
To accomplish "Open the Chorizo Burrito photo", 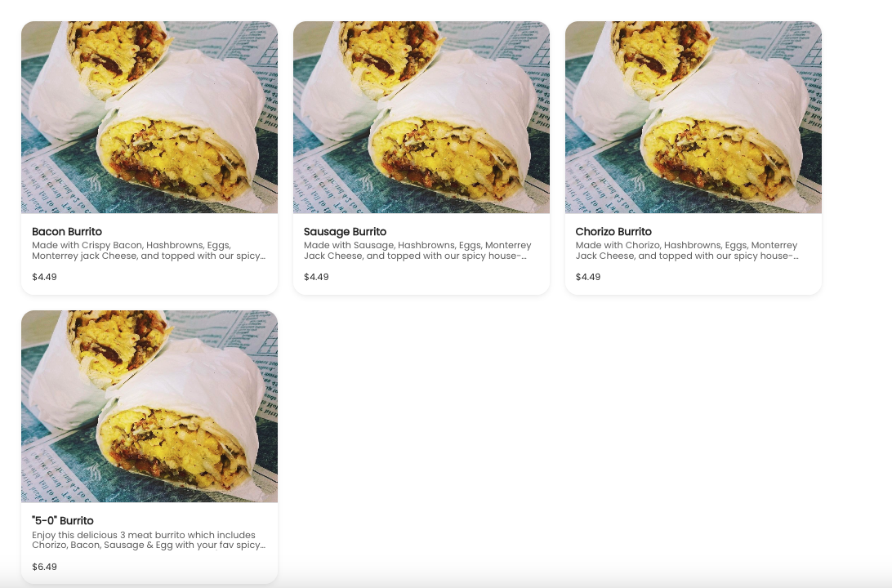I will pyautogui.click(x=693, y=117).
